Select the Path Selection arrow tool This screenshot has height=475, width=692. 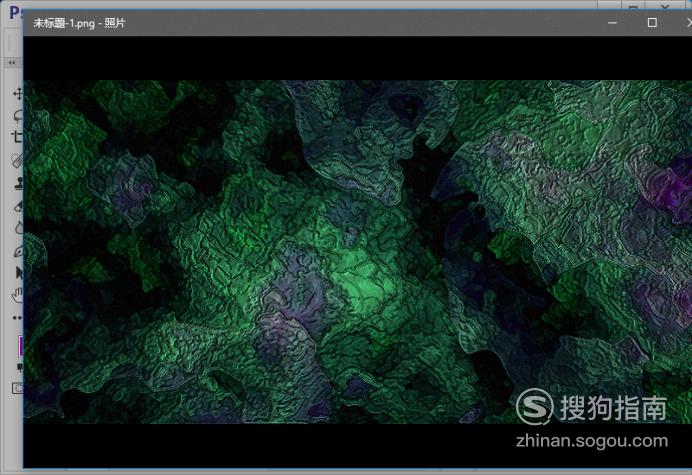coord(19,273)
